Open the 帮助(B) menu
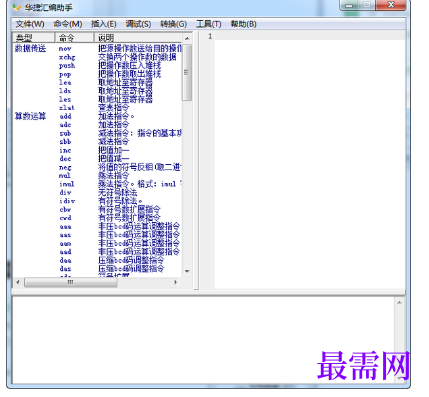Viewport: 429px width, 397px height. pos(244,24)
